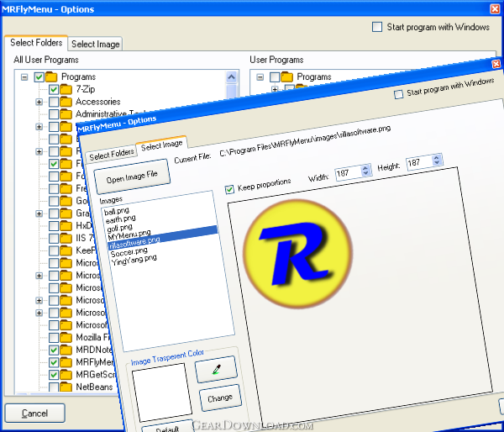Close the back MRFlyMenu Options window
Image resolution: width=504 pixels, height=432 pixels.
click(495, 8)
